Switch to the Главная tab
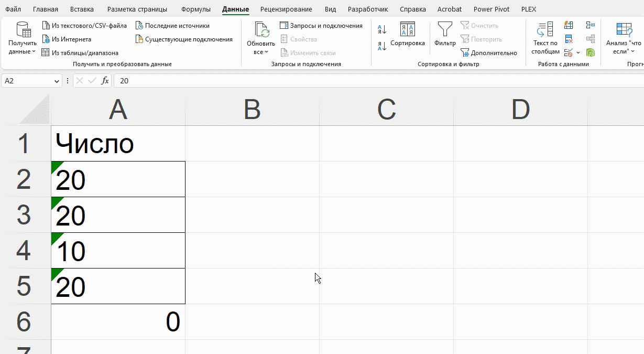644x354 pixels. [x=46, y=9]
